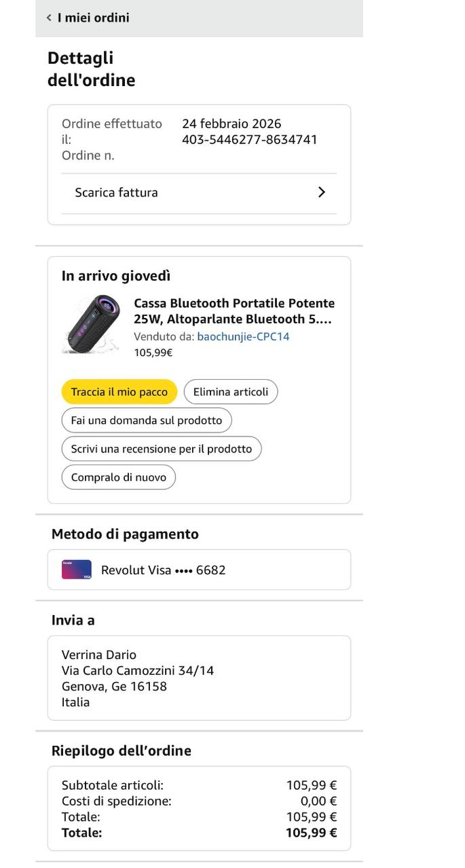Go back to I miei ordini

[x=93, y=18]
